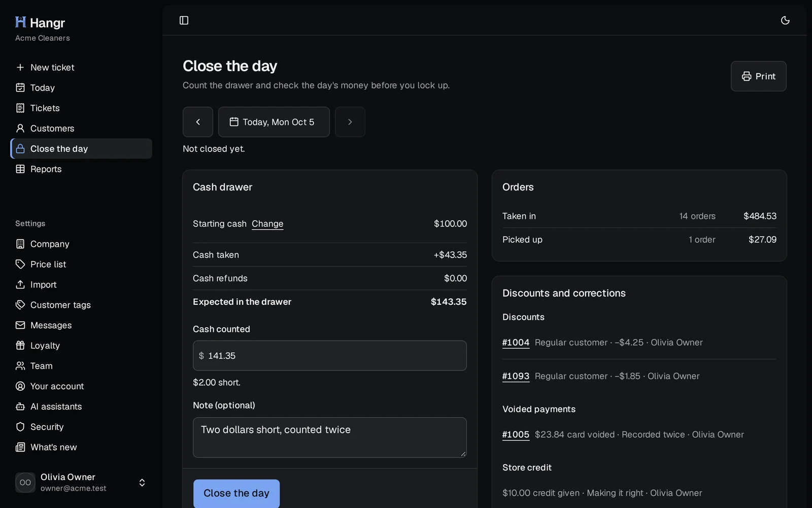The image size is (812, 508).
Task: Click the envelope icon beside Messages
Action: (x=20, y=325)
